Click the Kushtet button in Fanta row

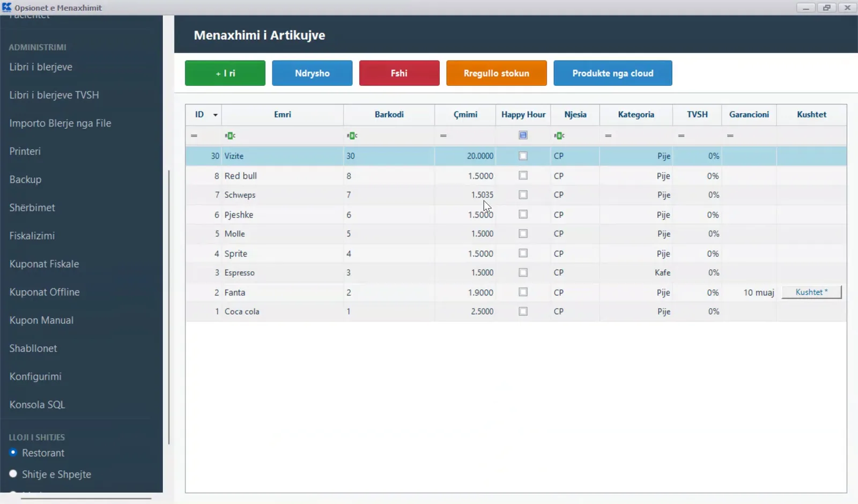[811, 292]
